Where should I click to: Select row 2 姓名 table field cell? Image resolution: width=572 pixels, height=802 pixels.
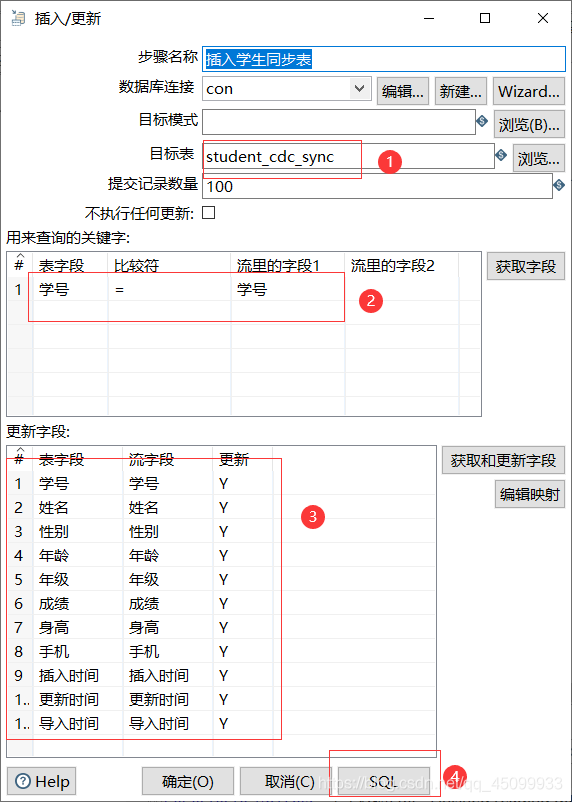tap(78, 507)
